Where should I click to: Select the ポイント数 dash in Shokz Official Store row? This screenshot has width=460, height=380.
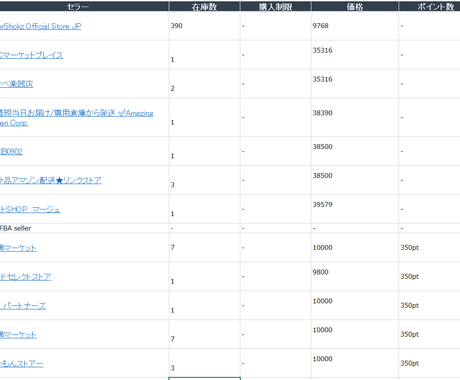[x=402, y=26]
